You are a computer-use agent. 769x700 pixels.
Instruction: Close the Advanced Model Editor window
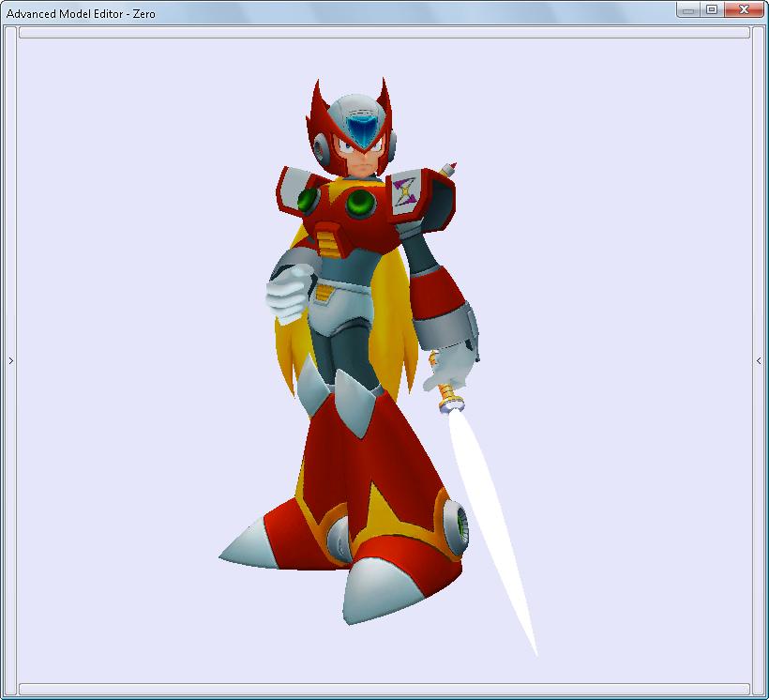coord(745,9)
